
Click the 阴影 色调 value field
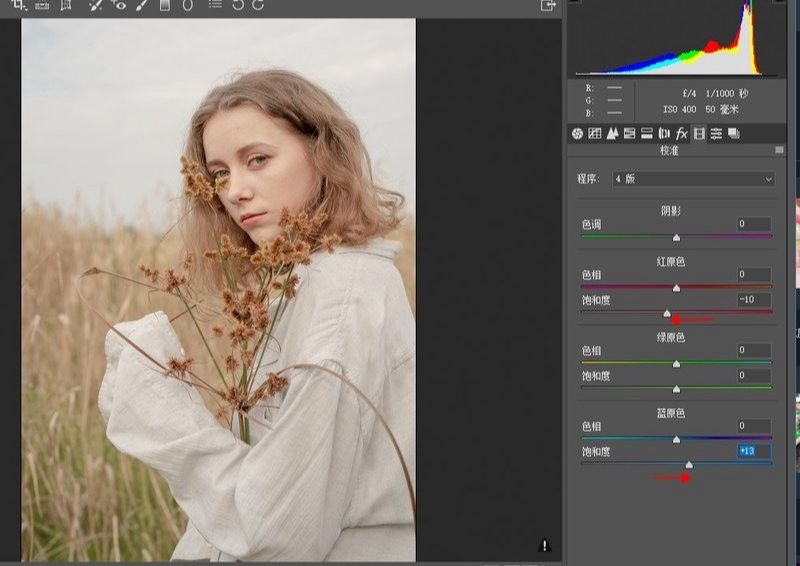tap(754, 224)
